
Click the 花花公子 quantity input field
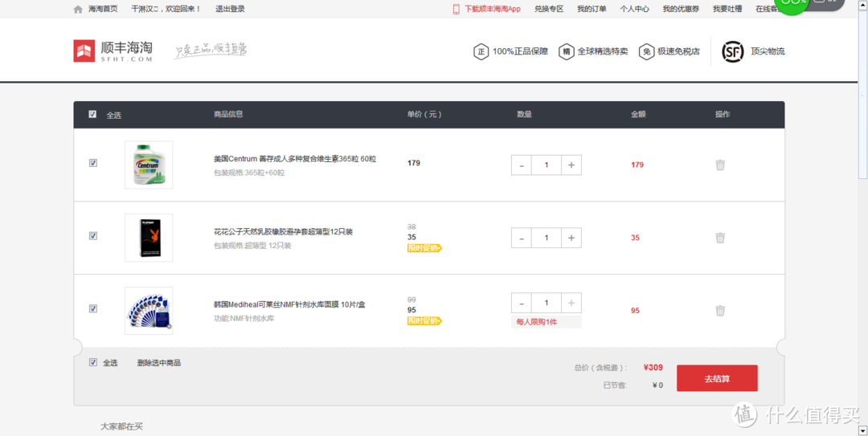(547, 238)
